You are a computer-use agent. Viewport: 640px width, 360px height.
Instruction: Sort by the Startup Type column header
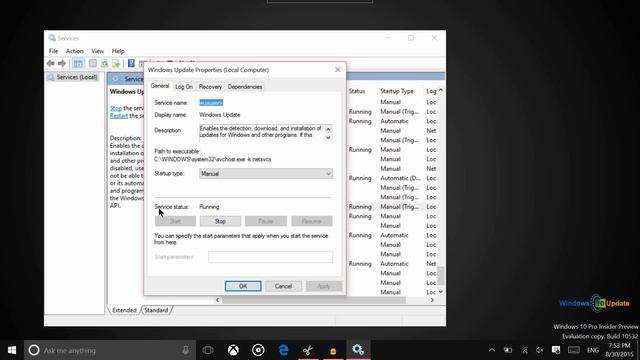397,91
